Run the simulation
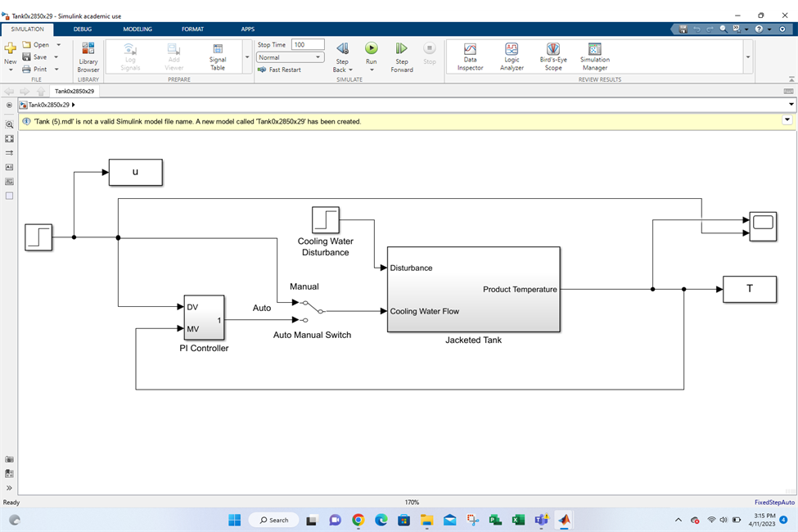Image resolution: width=798 pixels, height=532 pixels. 372,50
